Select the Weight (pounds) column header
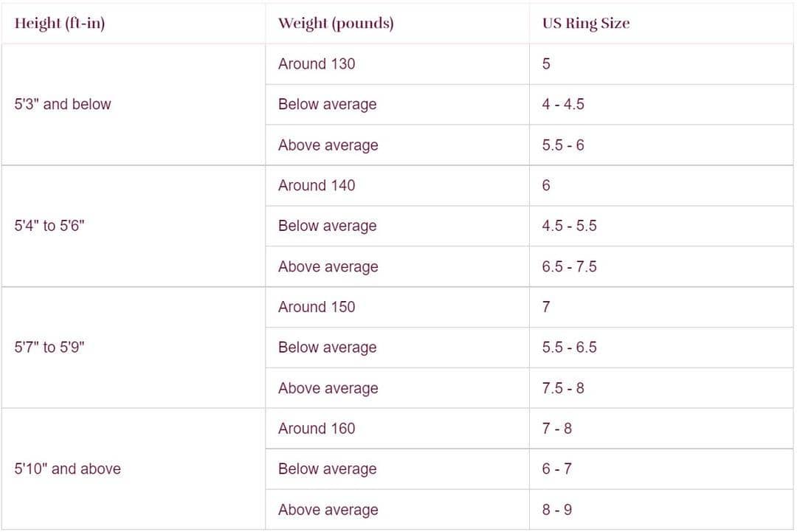 pos(336,24)
